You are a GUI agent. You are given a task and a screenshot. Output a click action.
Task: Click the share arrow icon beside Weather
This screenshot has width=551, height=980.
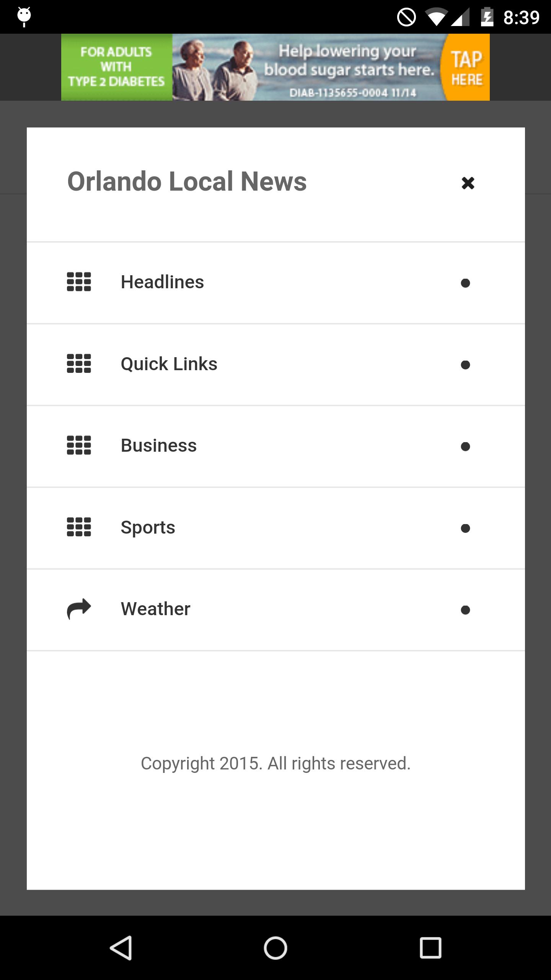[79, 609]
